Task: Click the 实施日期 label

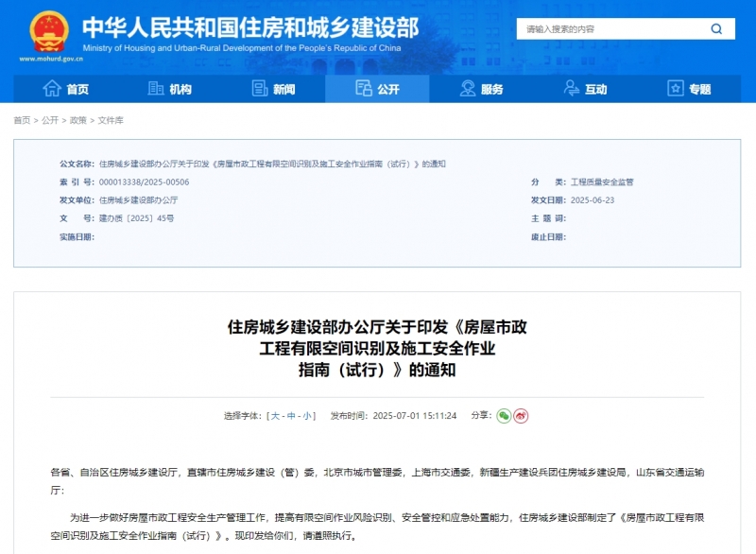Action: point(77,236)
